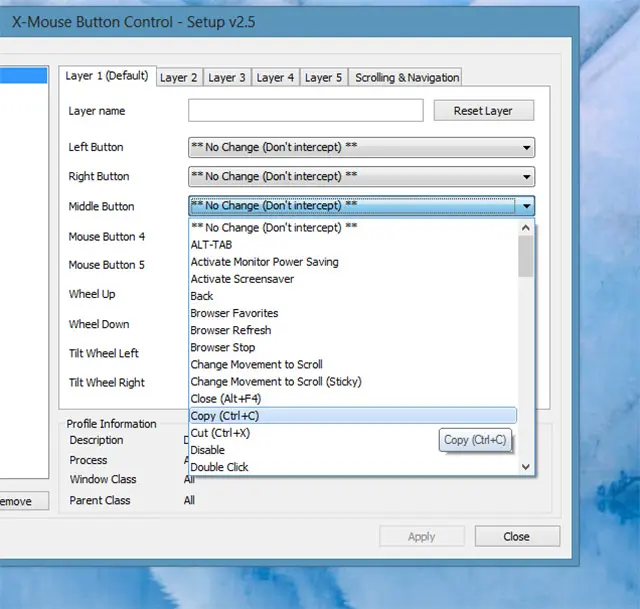Open the Scrolling & Navigation tab
Image resolution: width=640 pixels, height=609 pixels.
click(407, 78)
